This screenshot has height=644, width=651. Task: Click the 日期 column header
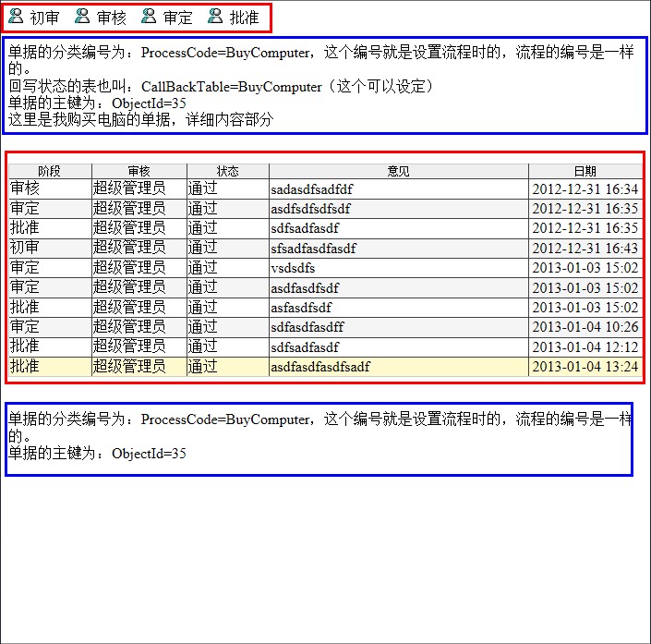tap(585, 171)
